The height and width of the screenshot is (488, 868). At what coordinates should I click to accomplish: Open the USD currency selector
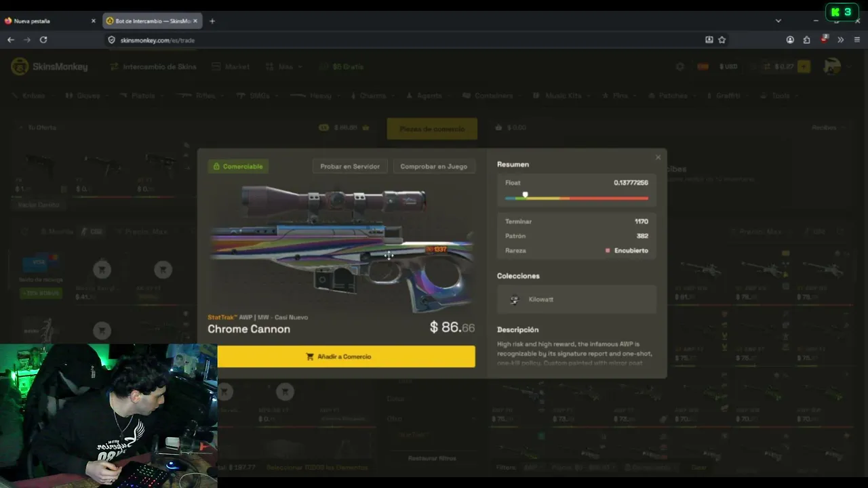729,66
